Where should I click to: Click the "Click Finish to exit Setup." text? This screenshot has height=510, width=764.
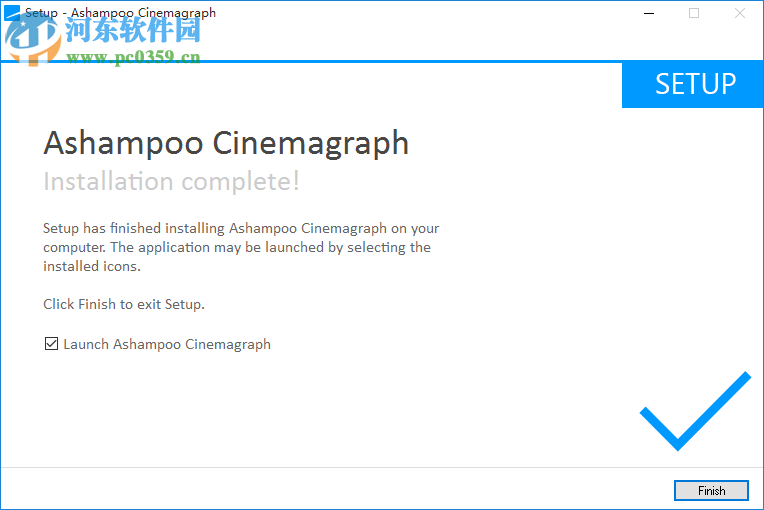tap(124, 304)
